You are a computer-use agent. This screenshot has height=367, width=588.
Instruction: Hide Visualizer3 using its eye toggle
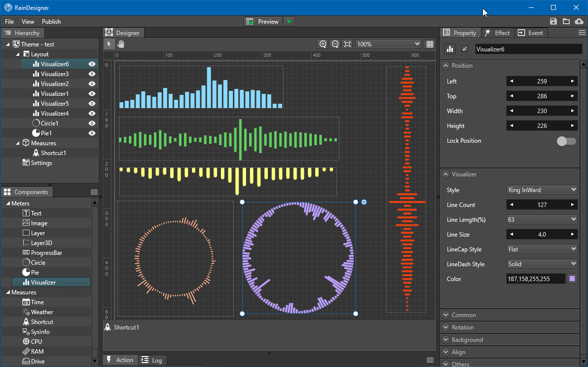[91, 74]
